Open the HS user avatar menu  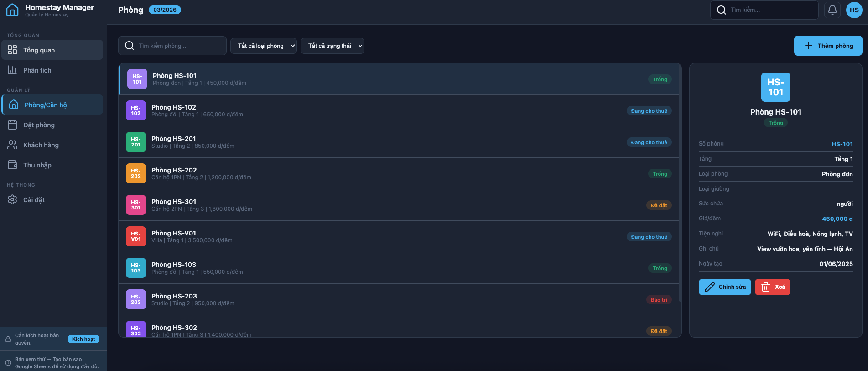click(x=854, y=10)
